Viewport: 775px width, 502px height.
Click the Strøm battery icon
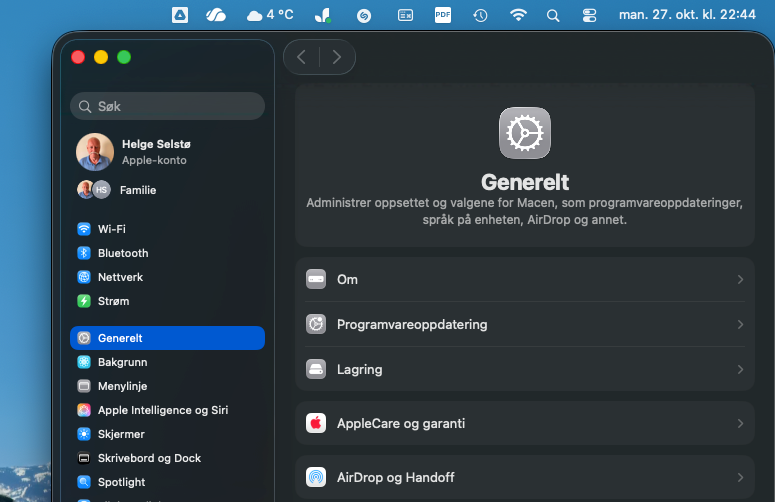coord(85,301)
